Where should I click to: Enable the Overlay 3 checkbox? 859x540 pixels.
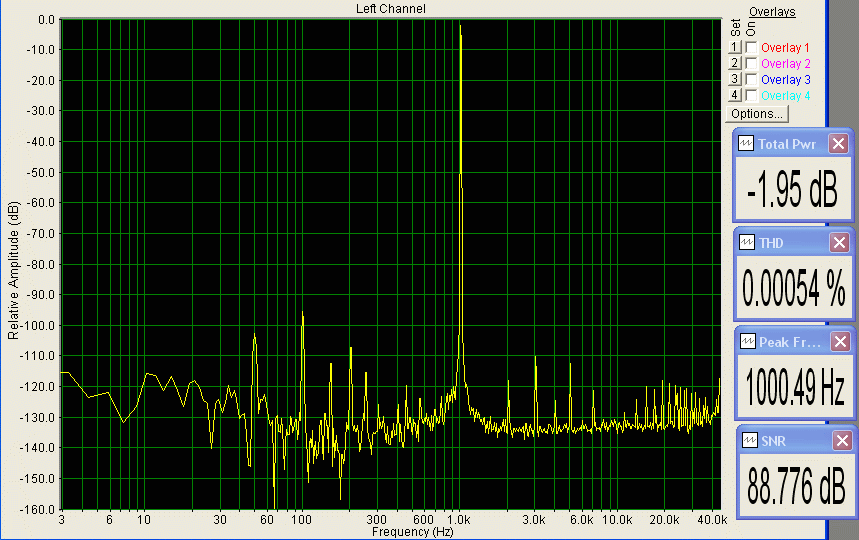click(752, 79)
